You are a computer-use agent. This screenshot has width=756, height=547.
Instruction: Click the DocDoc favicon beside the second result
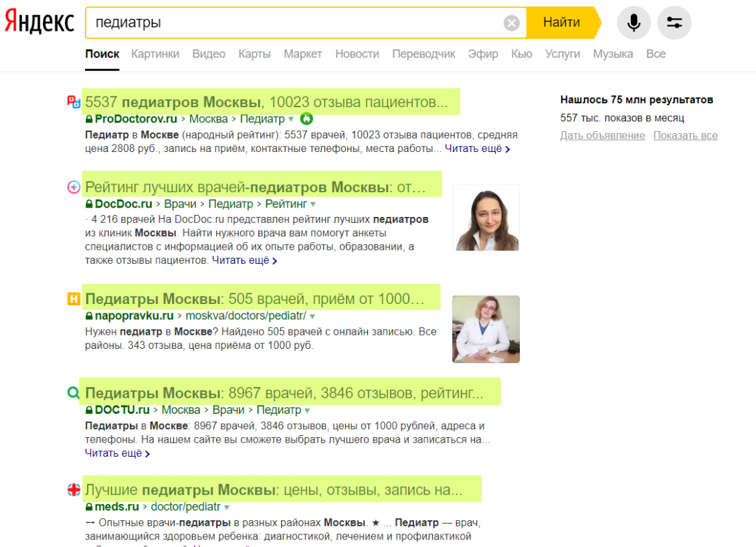click(x=74, y=187)
